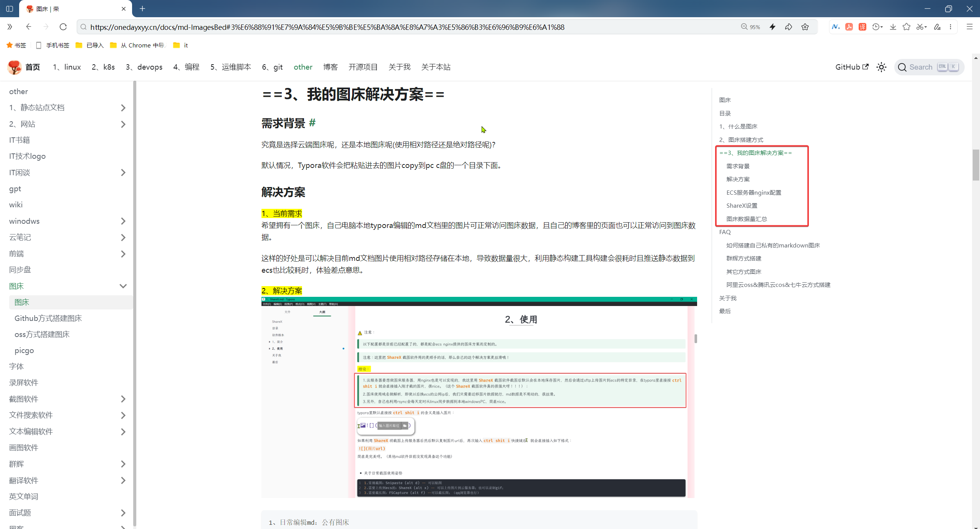This screenshot has height=529, width=980.
Task: Open the translate extension icon
Action: pyautogui.click(x=862, y=27)
